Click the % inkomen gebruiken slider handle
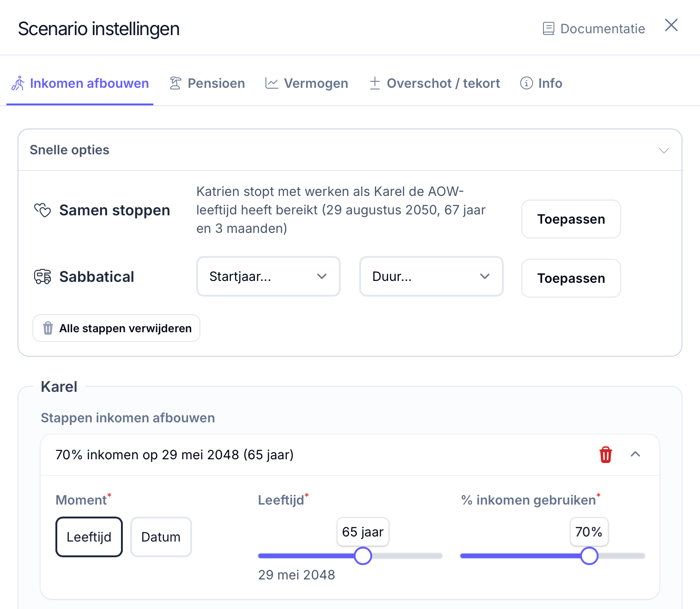The image size is (700, 609). click(x=589, y=556)
